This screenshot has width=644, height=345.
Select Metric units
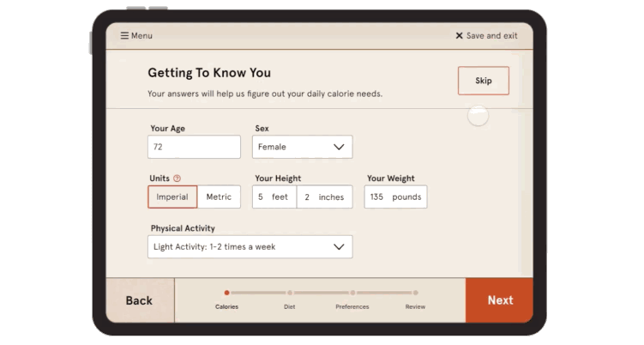tap(219, 197)
